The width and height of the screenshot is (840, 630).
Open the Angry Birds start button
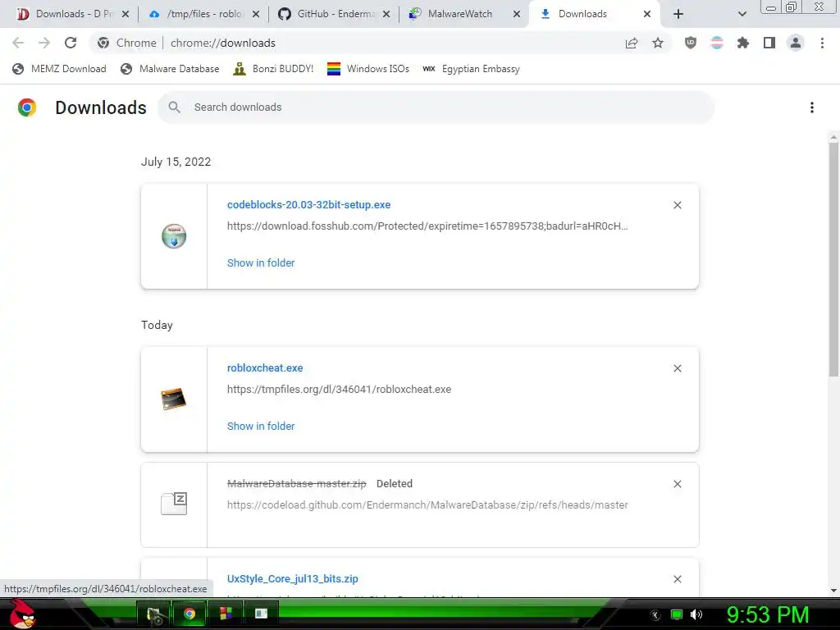[x=21, y=614]
